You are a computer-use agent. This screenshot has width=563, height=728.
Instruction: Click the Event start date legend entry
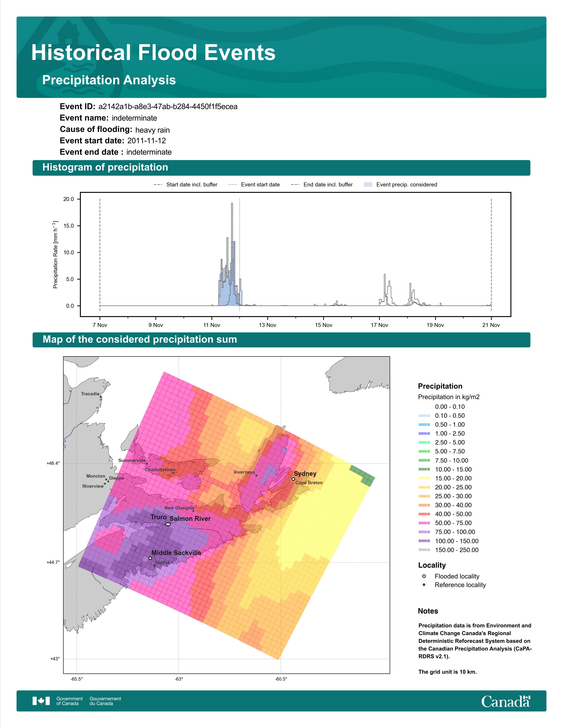click(254, 185)
